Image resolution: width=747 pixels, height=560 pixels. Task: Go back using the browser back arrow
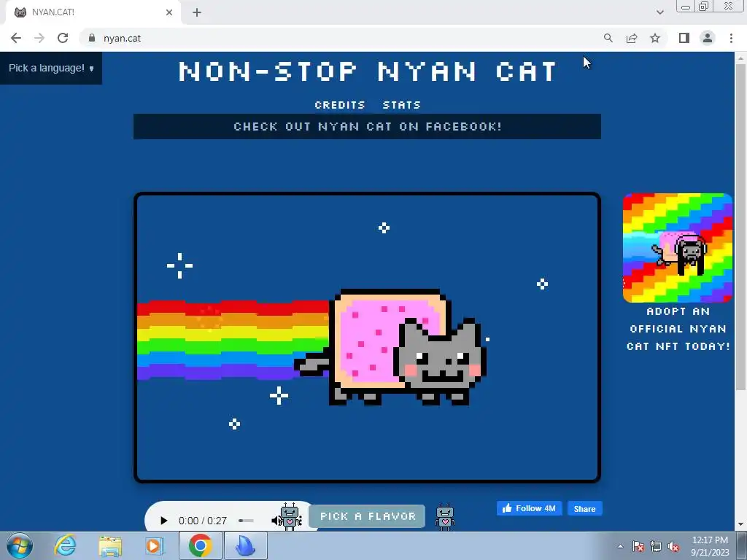coord(16,38)
